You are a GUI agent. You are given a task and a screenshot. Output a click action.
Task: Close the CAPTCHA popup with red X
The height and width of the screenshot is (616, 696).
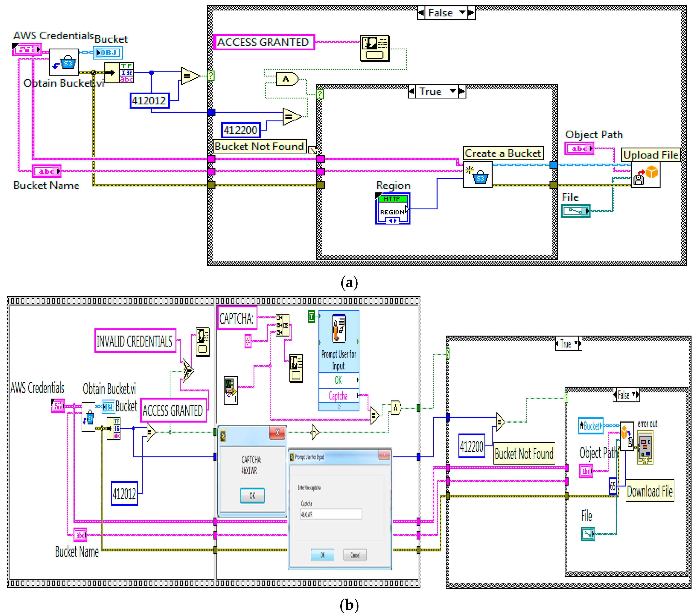277,433
